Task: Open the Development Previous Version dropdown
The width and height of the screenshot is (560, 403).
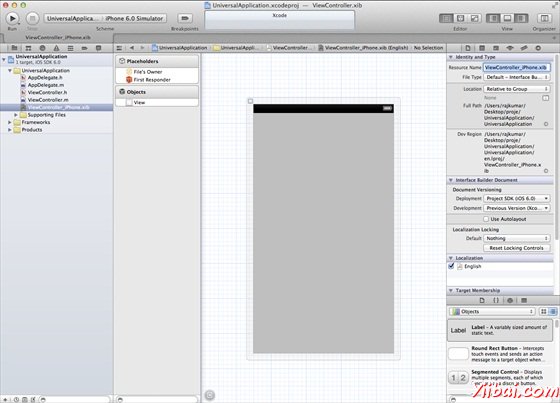Action: point(516,208)
